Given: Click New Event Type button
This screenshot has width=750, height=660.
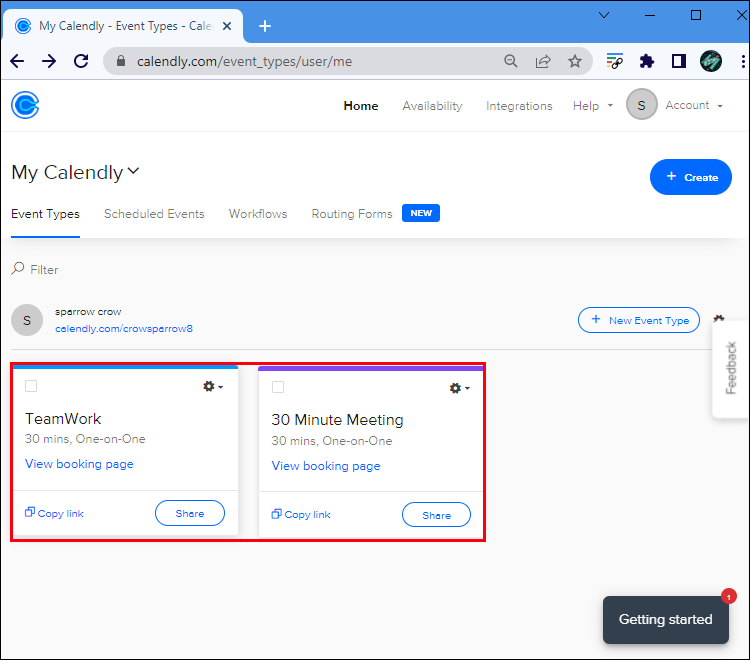Looking at the screenshot, I should pos(639,320).
